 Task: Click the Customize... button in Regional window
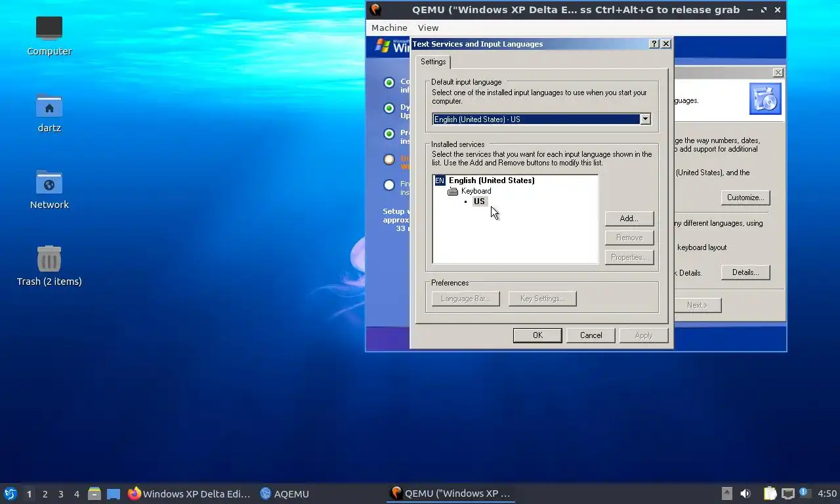[745, 198]
